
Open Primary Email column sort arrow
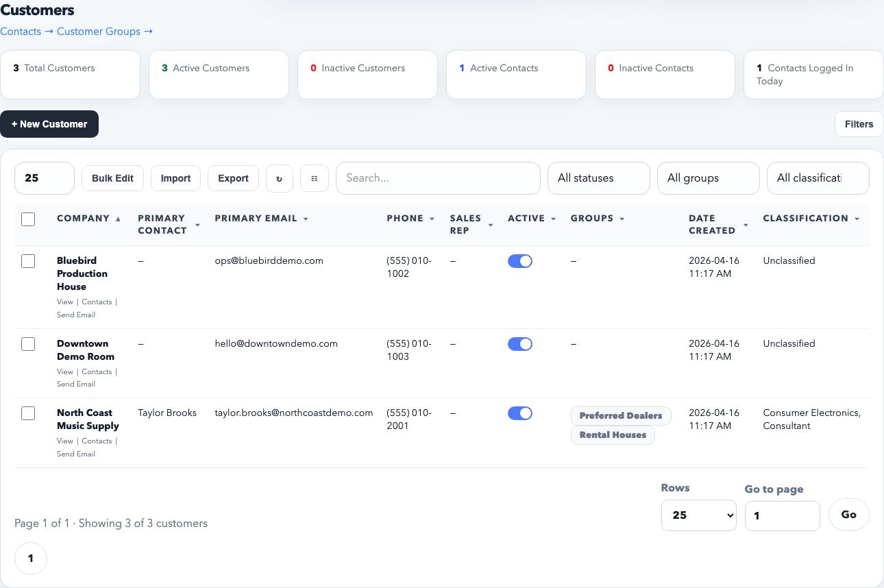click(306, 219)
